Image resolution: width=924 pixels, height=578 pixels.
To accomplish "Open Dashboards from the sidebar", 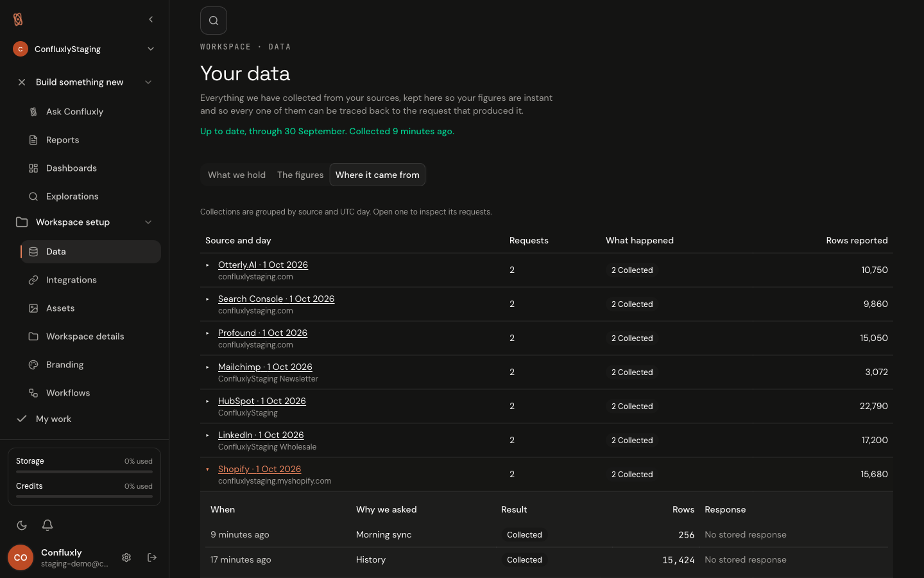I will tap(90, 168).
